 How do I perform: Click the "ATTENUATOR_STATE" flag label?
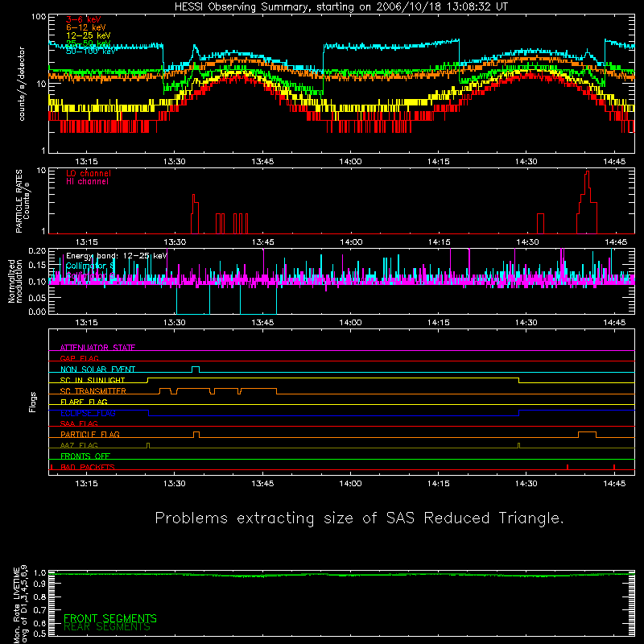pyautogui.click(x=97, y=348)
